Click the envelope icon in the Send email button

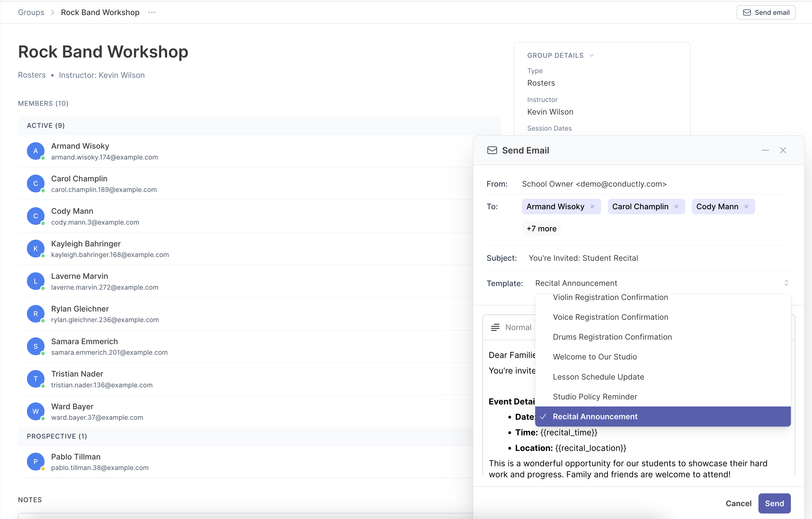(x=748, y=13)
